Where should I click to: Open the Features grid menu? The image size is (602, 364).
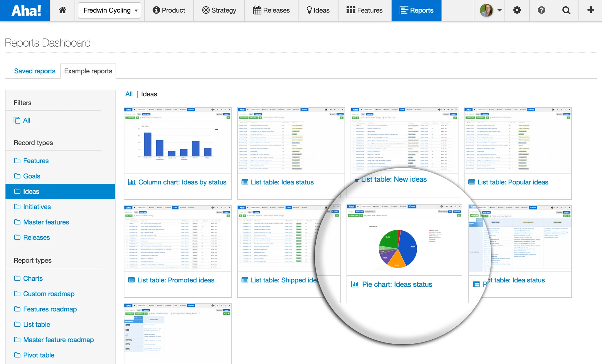coord(364,10)
